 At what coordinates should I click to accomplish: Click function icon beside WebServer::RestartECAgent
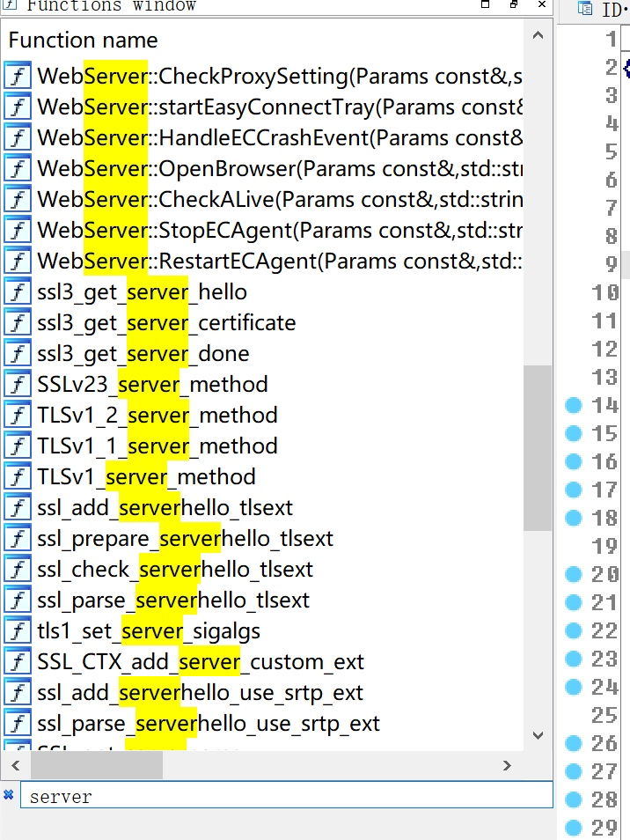[18, 261]
